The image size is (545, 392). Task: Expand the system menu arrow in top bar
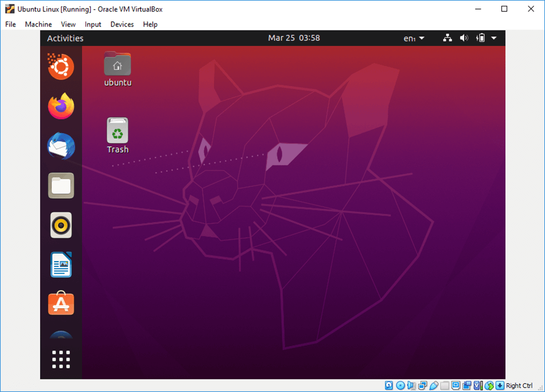pos(494,38)
